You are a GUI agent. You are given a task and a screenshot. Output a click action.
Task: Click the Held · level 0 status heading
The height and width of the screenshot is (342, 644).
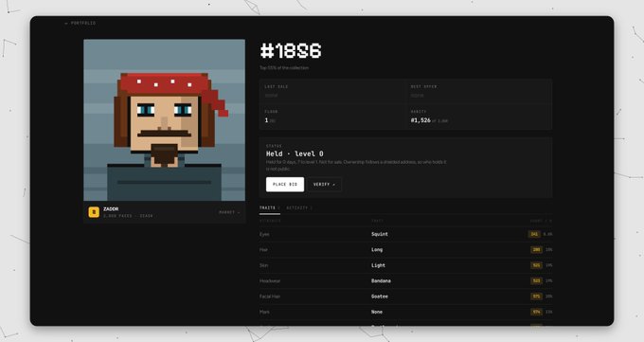coord(295,153)
